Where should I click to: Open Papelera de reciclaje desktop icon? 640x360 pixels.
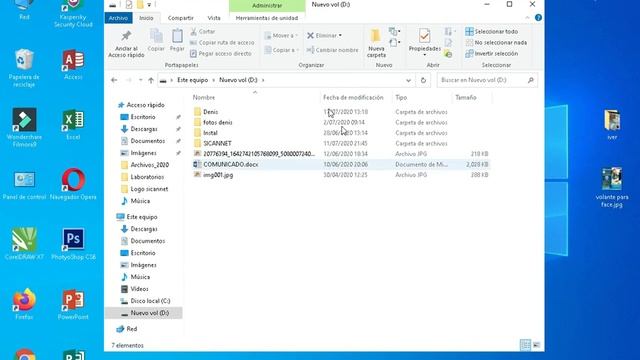pyautogui.click(x=24, y=68)
